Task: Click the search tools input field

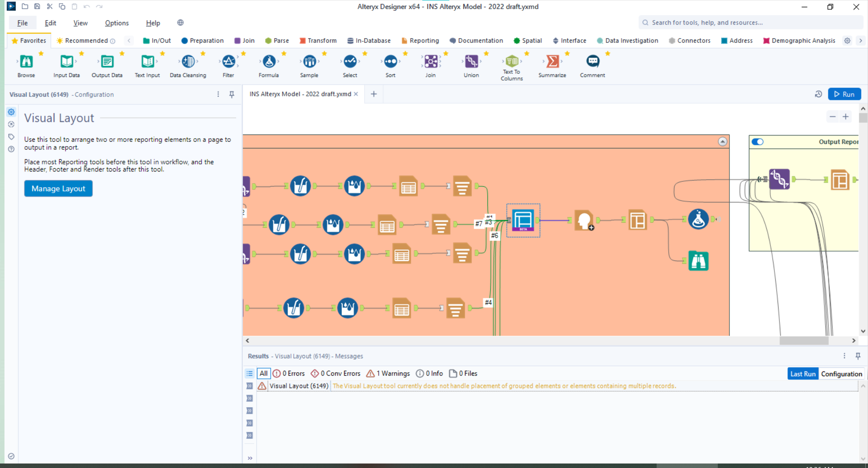Action: coord(751,22)
